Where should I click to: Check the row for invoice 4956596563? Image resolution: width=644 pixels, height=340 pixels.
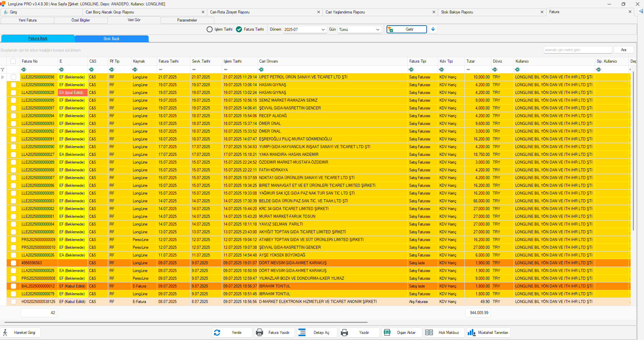(13, 263)
